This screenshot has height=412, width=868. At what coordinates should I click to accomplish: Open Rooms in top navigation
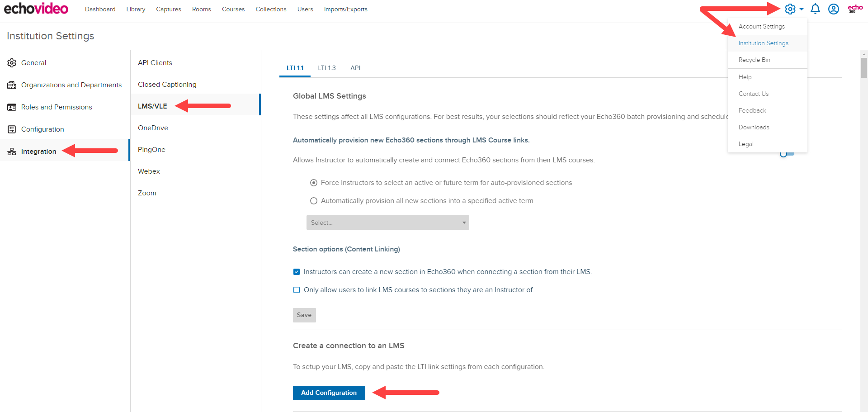pyautogui.click(x=202, y=9)
